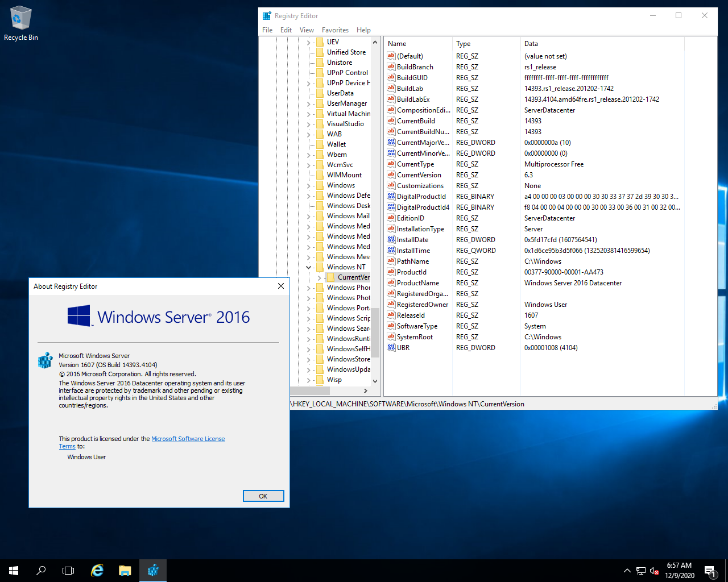
Task: Select the InstallTime QWORD icon
Action: click(x=391, y=250)
